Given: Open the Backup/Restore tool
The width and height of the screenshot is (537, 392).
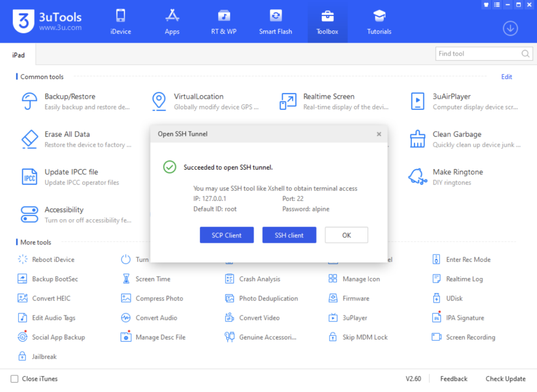Looking at the screenshot, I should click(76, 102).
